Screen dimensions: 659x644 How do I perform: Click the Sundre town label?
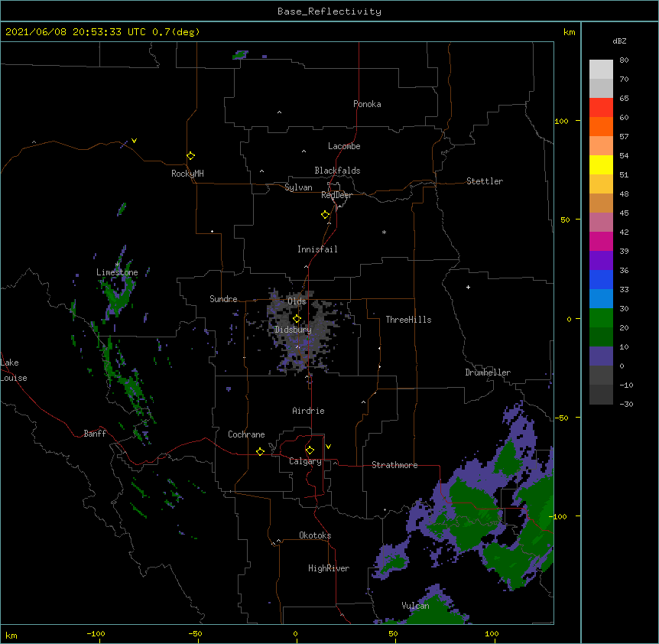pyautogui.click(x=223, y=299)
